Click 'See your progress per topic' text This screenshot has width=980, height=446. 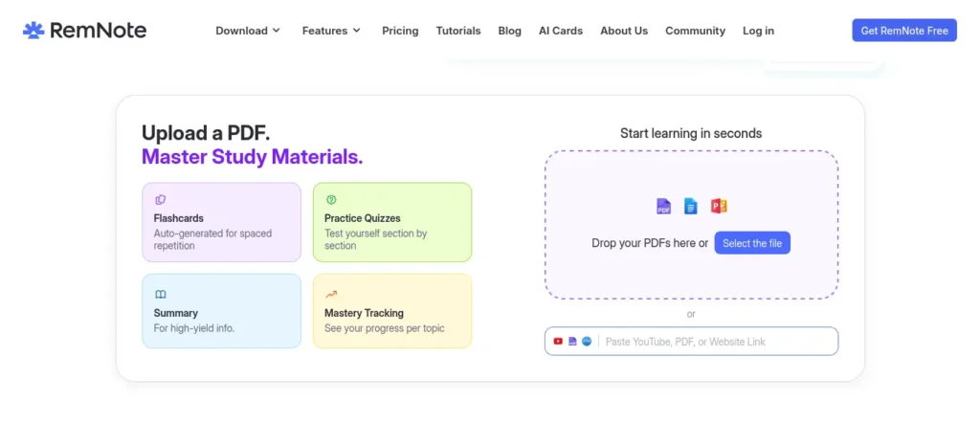point(385,328)
